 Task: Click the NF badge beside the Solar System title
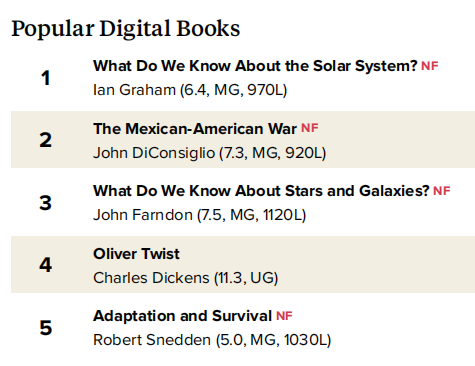(x=429, y=66)
